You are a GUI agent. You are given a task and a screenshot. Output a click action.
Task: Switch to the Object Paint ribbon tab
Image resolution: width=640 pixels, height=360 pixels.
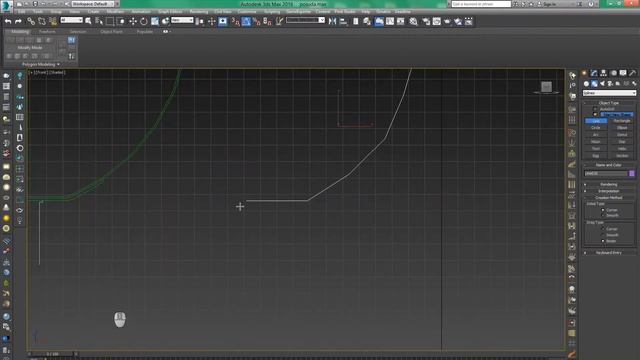111,31
